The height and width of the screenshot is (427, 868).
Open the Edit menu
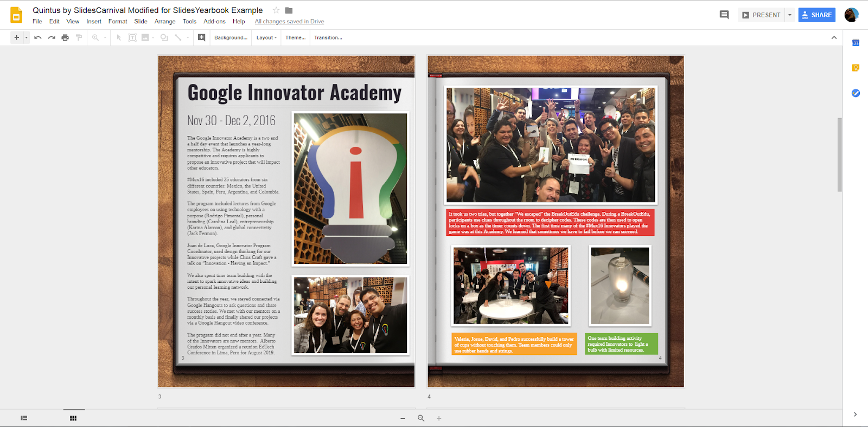(x=54, y=22)
